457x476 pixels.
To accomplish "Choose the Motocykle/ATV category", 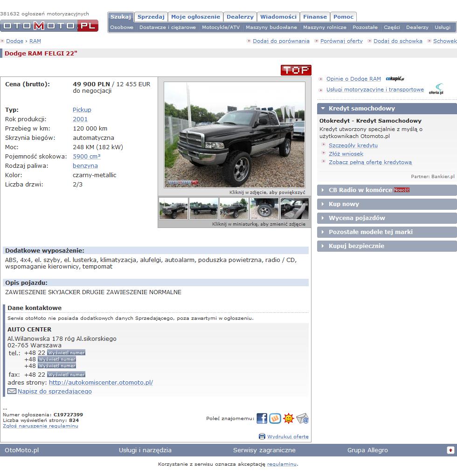I will click(x=221, y=28).
